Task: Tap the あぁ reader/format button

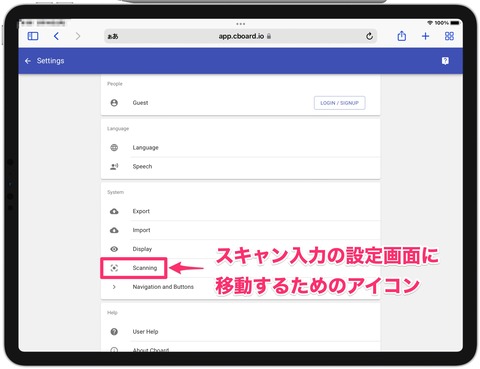Action: 113,36
